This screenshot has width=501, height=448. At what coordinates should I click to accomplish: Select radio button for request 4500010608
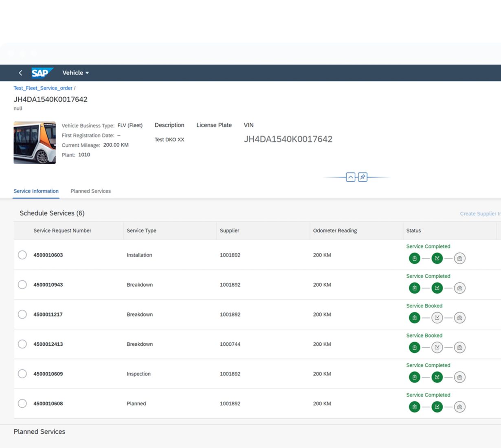tap(22, 404)
